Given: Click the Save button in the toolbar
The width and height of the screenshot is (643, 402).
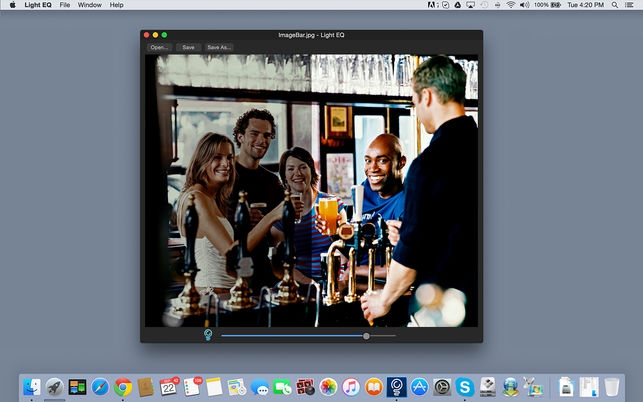Looking at the screenshot, I should (188, 47).
